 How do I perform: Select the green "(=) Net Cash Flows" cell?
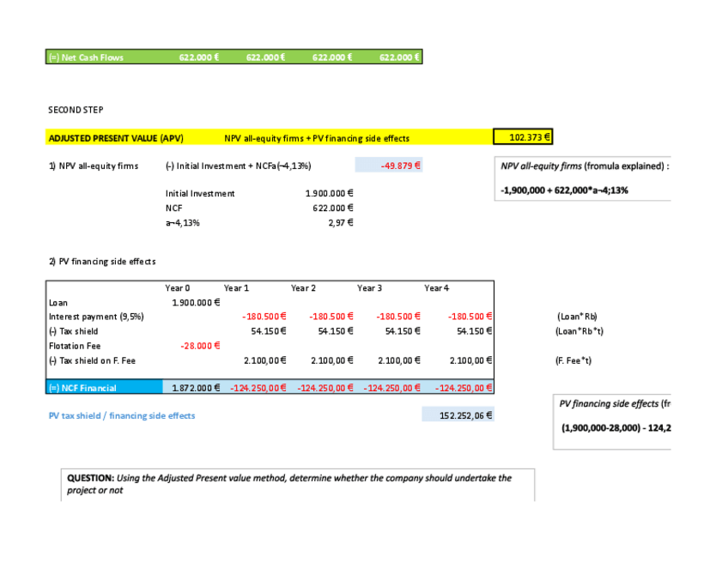pyautogui.click(x=86, y=57)
